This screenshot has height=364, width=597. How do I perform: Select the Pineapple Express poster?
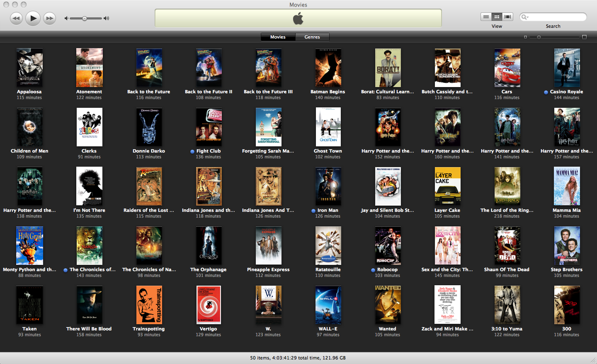click(x=268, y=245)
